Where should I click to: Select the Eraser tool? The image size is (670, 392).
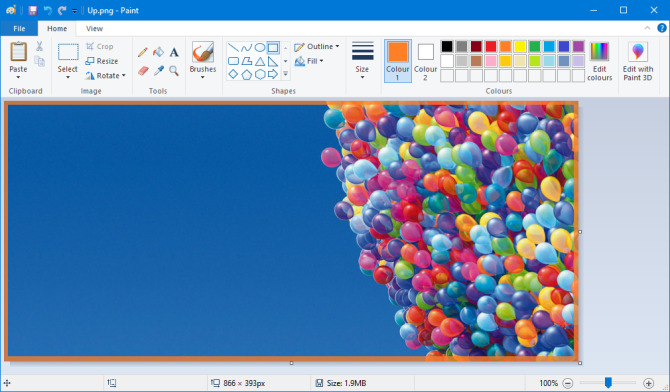(143, 71)
